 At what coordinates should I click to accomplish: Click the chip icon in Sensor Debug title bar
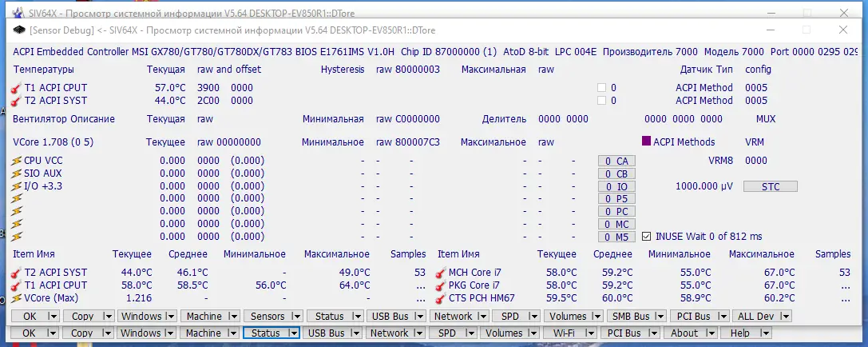point(19,30)
